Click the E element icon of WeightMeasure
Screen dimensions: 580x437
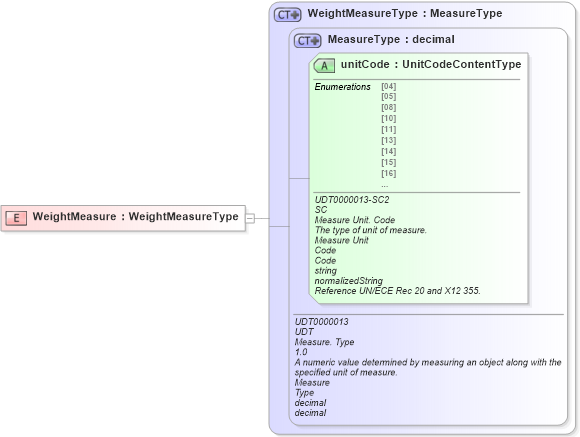pos(16,218)
